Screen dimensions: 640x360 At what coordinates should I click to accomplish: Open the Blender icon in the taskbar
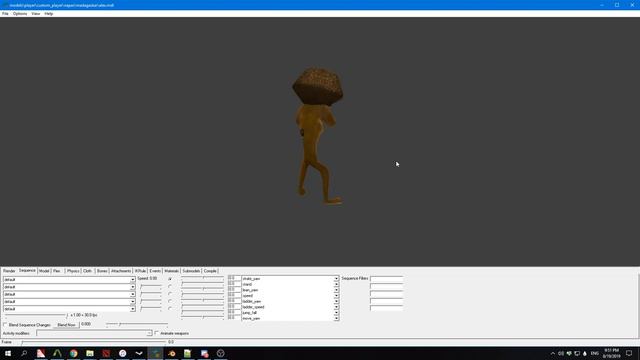171,353
